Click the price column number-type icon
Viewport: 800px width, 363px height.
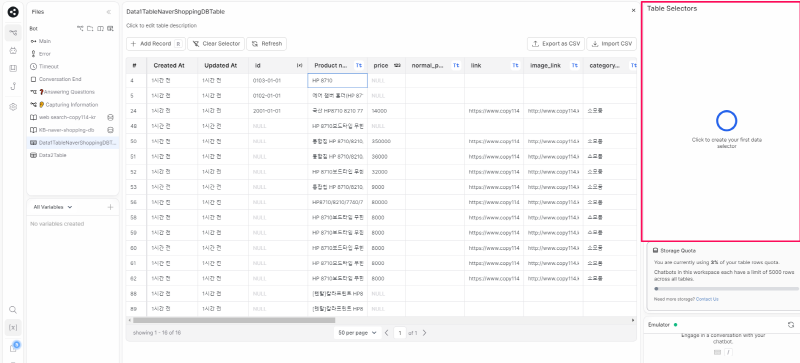coord(397,65)
